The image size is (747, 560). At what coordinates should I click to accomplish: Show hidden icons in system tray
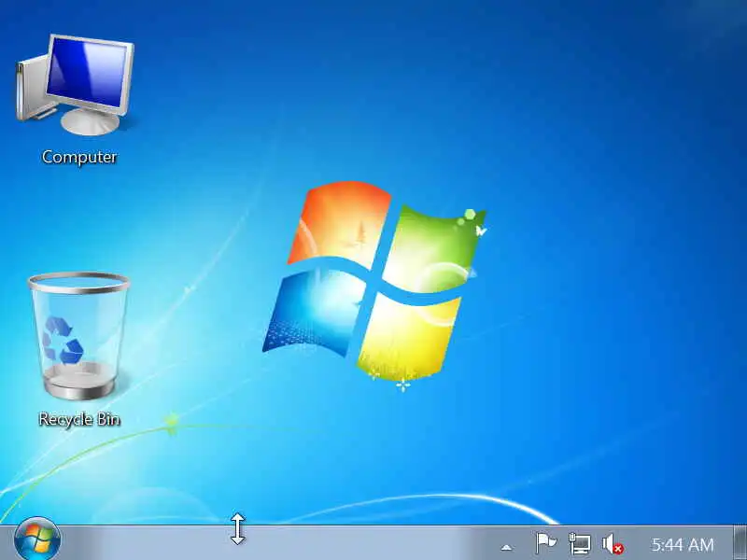click(x=507, y=548)
